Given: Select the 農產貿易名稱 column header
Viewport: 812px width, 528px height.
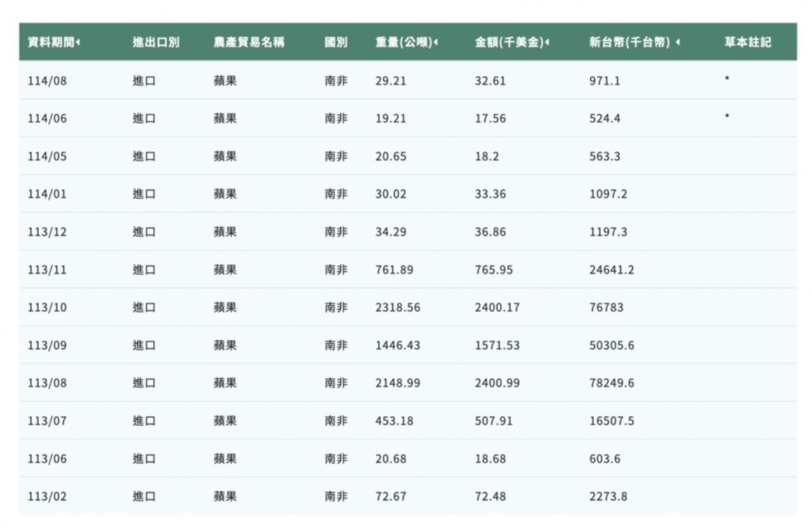Looking at the screenshot, I should click(249, 43).
